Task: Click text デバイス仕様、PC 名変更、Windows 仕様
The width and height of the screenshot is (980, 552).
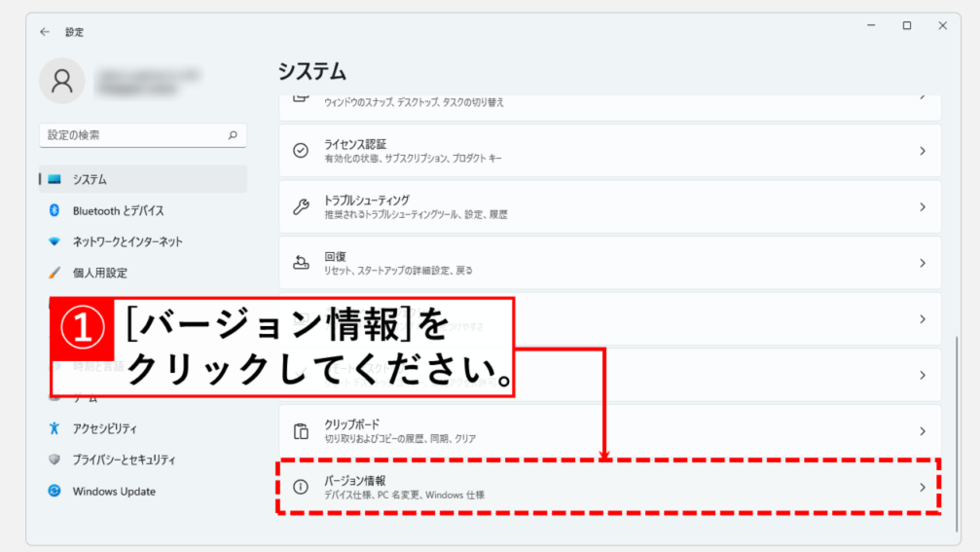Action: pos(404,496)
